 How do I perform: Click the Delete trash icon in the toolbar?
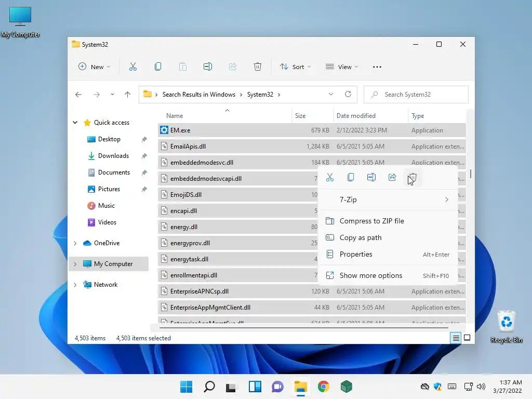click(258, 67)
